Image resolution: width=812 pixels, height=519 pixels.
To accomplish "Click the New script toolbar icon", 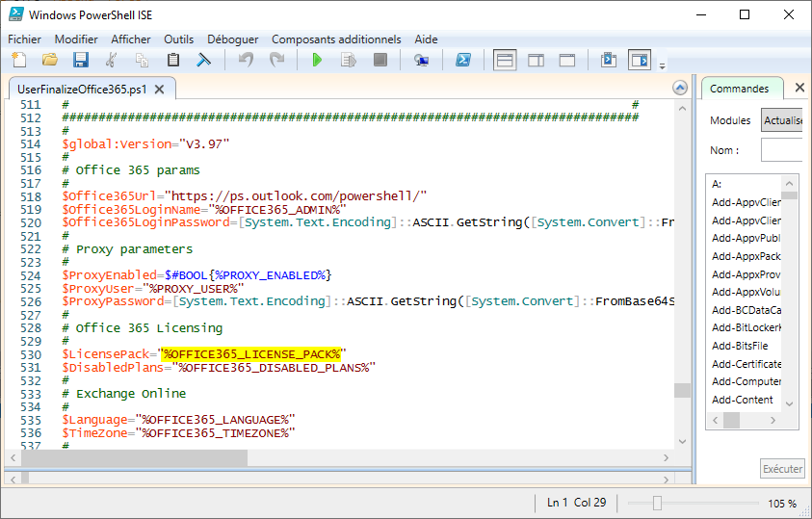I will click(x=18, y=60).
